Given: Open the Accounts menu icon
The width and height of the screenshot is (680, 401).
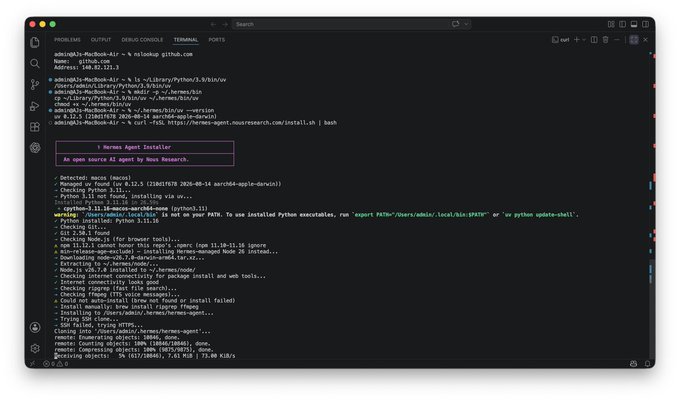Looking at the screenshot, I should (35, 327).
